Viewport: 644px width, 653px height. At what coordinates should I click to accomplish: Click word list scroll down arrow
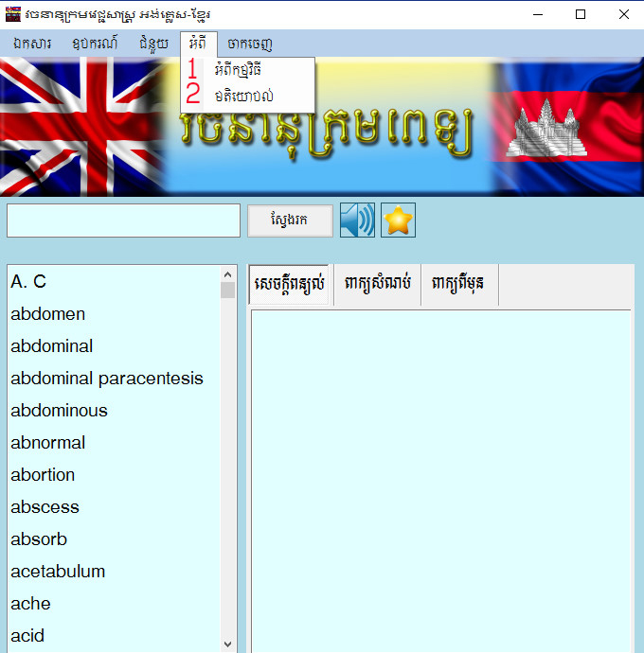(227, 644)
